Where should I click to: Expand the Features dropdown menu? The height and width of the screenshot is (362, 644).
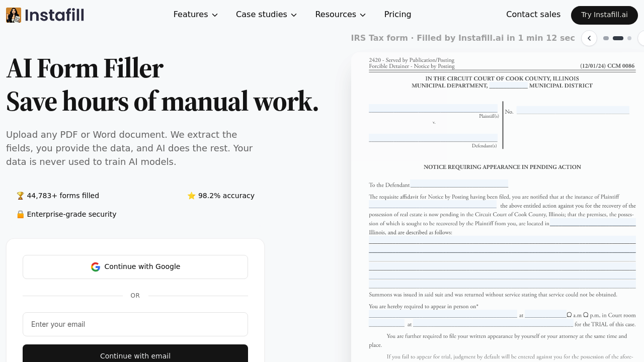[195, 15]
